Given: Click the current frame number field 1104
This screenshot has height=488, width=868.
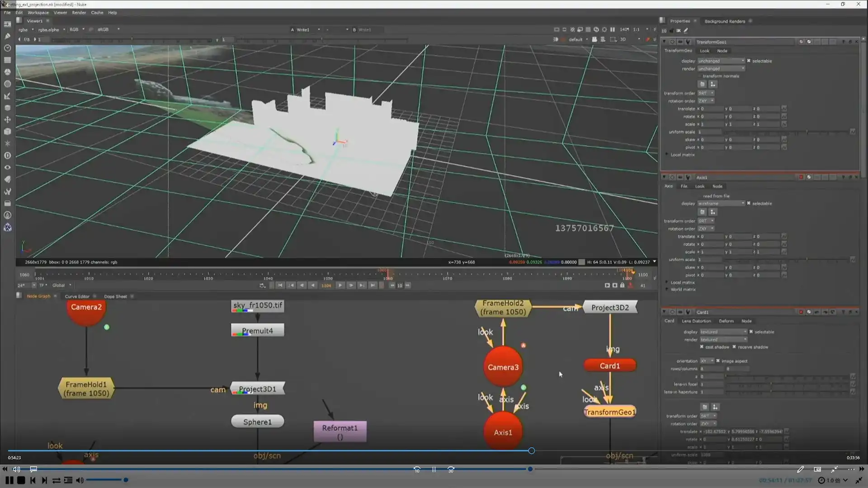Looking at the screenshot, I should point(326,286).
